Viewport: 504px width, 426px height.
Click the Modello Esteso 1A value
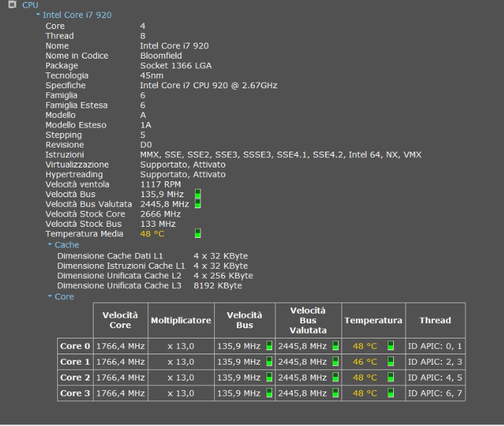pos(145,125)
